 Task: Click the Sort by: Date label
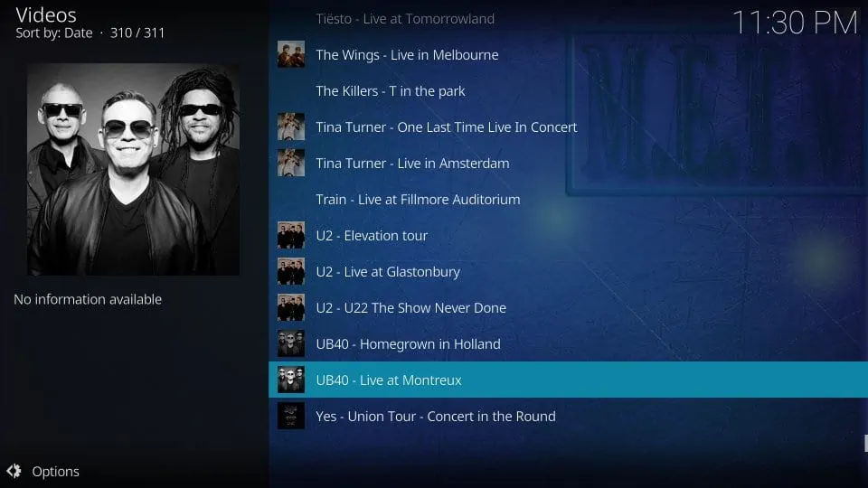click(54, 33)
